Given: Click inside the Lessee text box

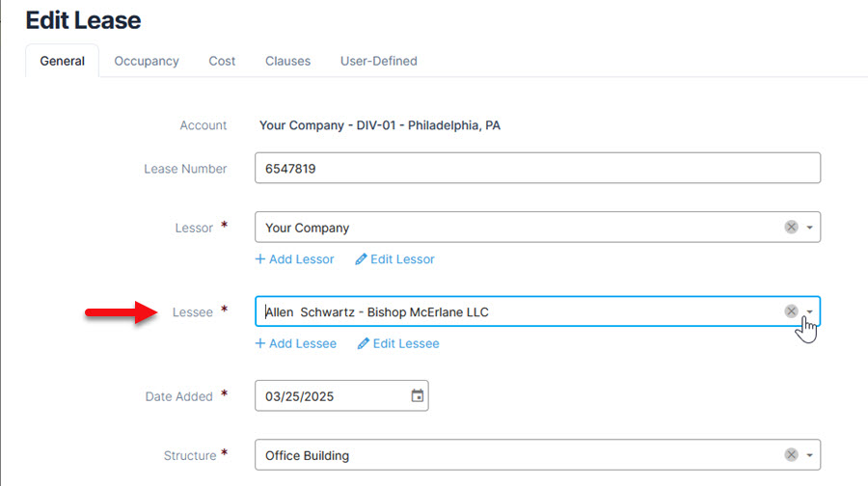Looking at the screenshot, I should coord(511,311).
